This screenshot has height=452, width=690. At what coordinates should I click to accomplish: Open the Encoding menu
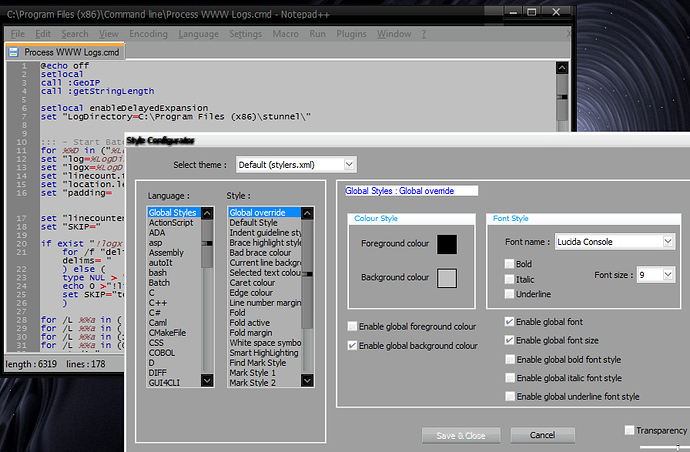148,34
